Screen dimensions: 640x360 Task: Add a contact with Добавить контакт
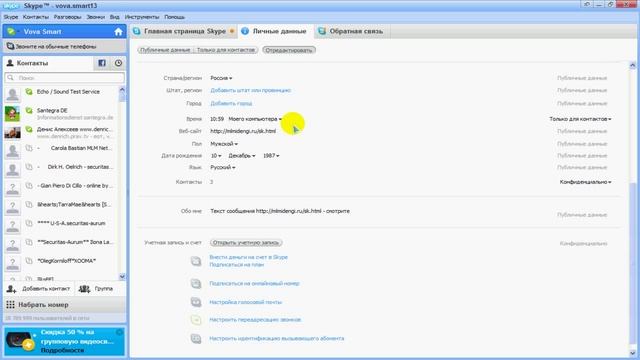click(x=39, y=289)
